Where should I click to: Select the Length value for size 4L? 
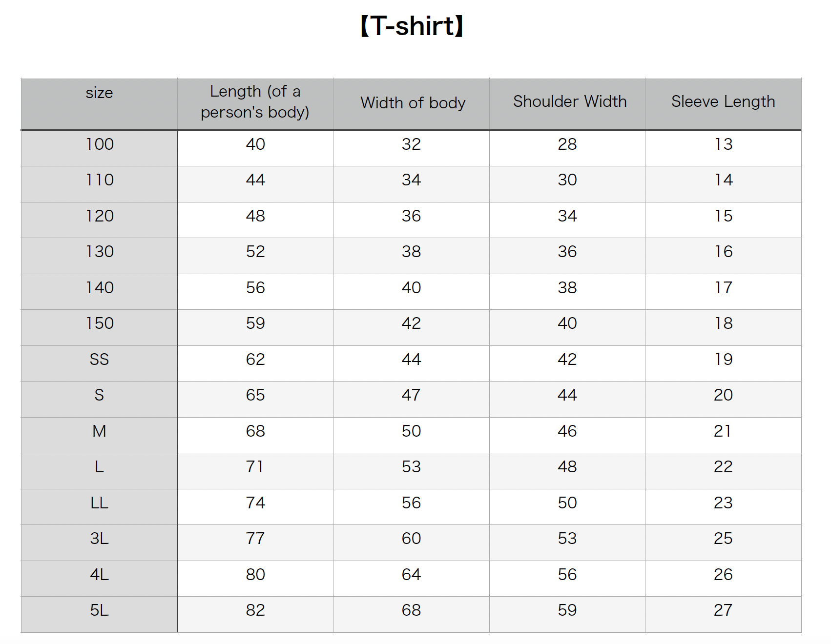click(255, 575)
